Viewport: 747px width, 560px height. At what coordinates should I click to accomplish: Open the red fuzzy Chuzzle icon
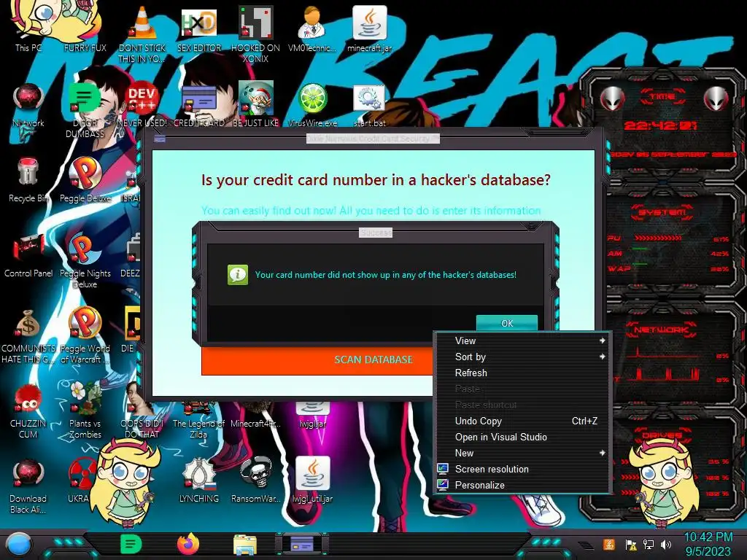(x=28, y=411)
